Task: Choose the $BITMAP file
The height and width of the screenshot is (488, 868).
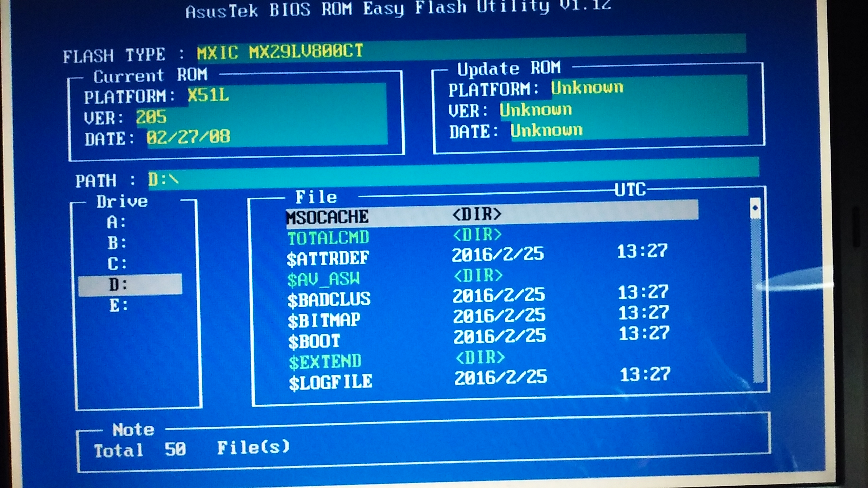Action: click(324, 320)
